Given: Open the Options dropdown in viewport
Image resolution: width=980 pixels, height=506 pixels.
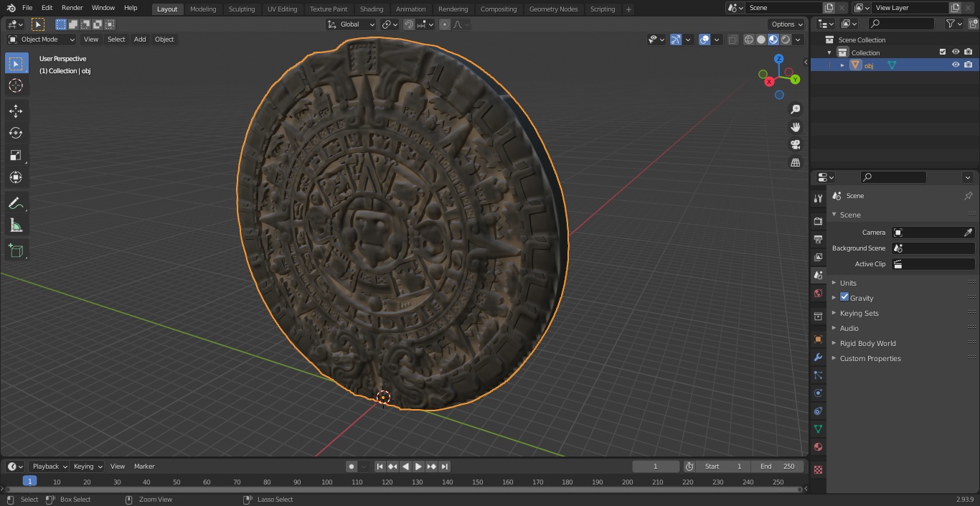Looking at the screenshot, I should 787,24.
